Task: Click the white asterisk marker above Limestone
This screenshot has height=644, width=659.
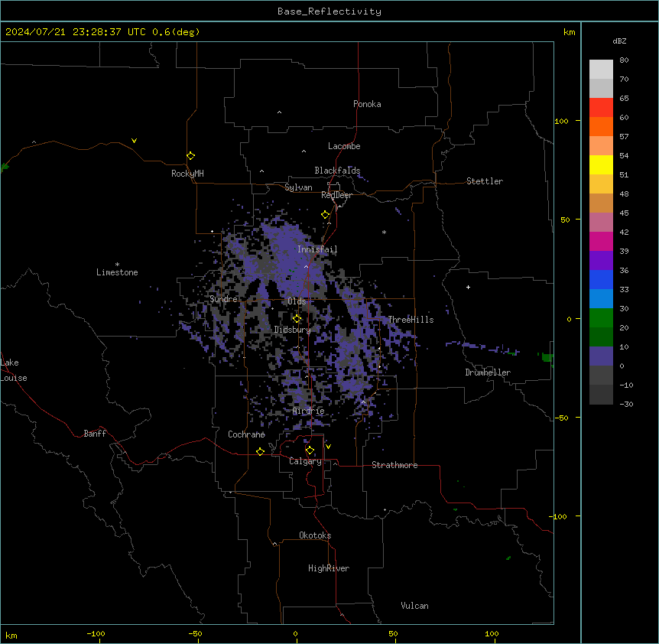Action: point(117,265)
